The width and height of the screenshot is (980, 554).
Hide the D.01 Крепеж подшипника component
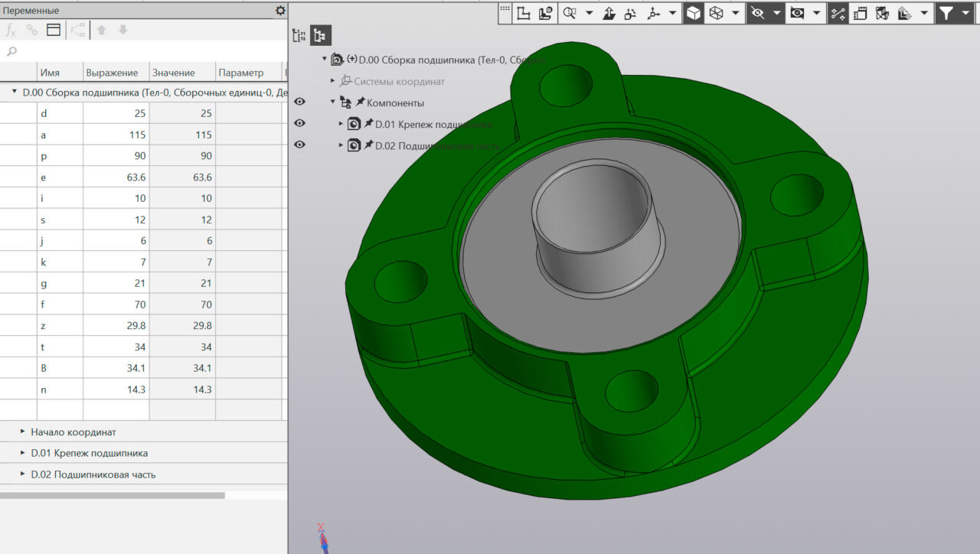[x=299, y=123]
